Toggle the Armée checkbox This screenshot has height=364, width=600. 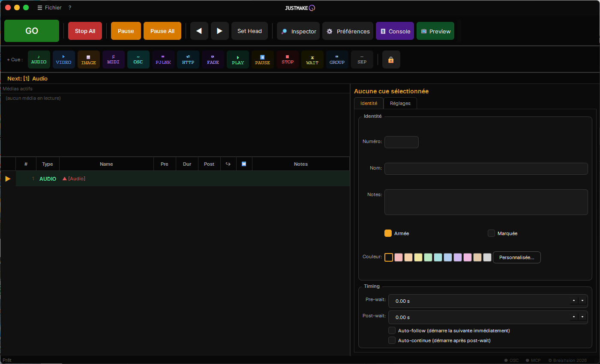pyautogui.click(x=388, y=233)
